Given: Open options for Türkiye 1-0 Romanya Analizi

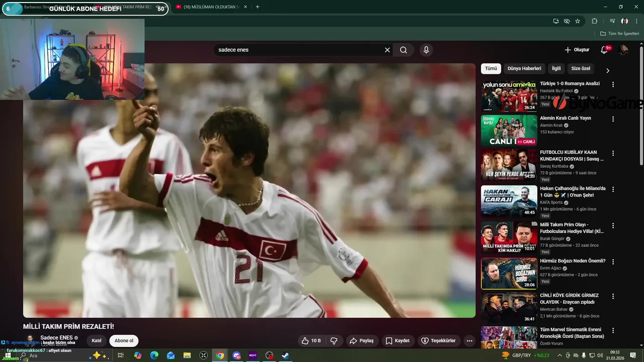Looking at the screenshot, I should [613, 84].
